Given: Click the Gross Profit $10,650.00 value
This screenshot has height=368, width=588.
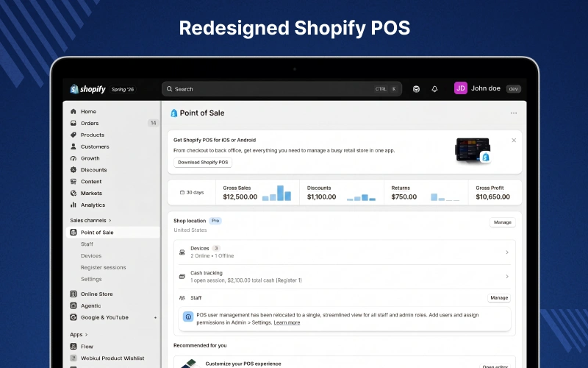Looking at the screenshot, I should pos(492,197).
